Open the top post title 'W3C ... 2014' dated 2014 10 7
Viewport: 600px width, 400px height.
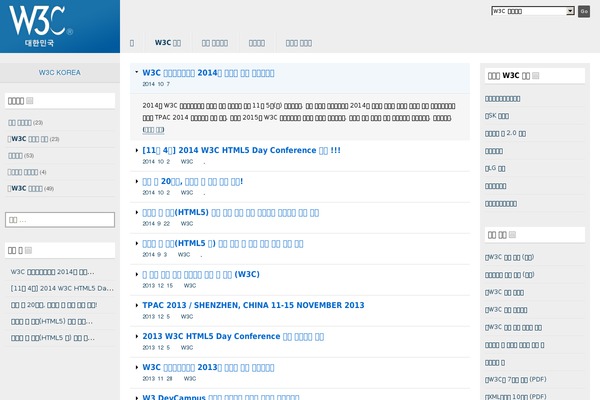click(208, 73)
